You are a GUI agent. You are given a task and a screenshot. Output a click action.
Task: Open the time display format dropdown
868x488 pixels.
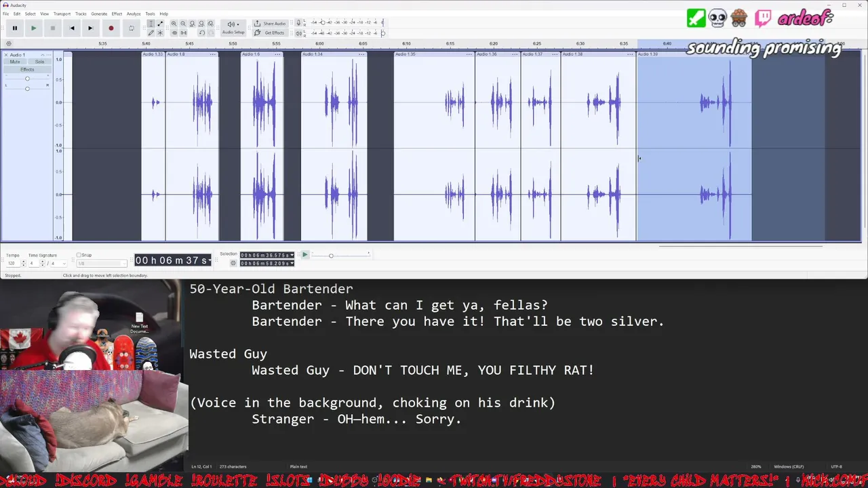pos(210,260)
